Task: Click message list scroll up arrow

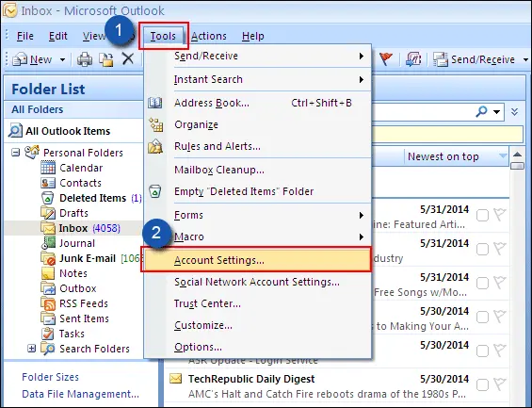Action: coord(517,155)
